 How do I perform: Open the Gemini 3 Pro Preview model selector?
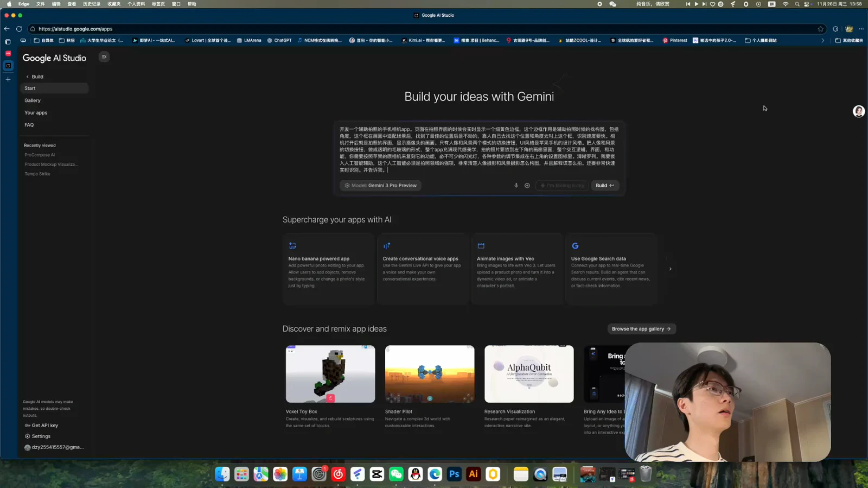[x=381, y=186]
